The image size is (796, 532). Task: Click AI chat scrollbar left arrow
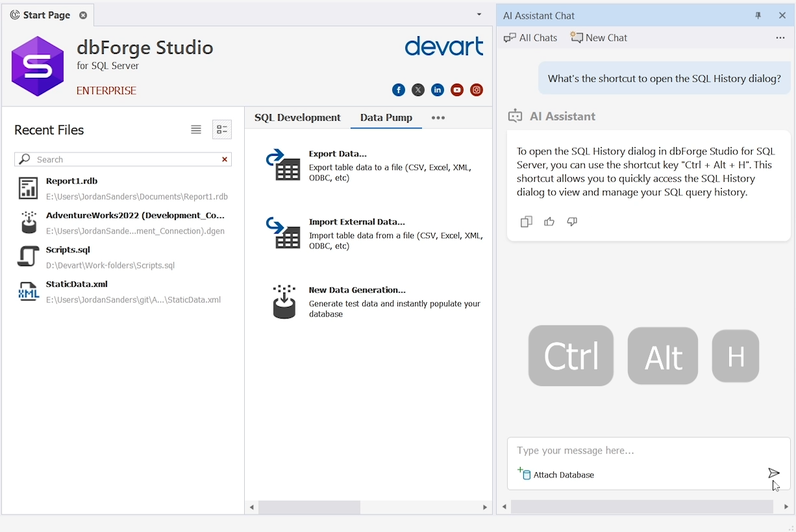[x=504, y=507]
